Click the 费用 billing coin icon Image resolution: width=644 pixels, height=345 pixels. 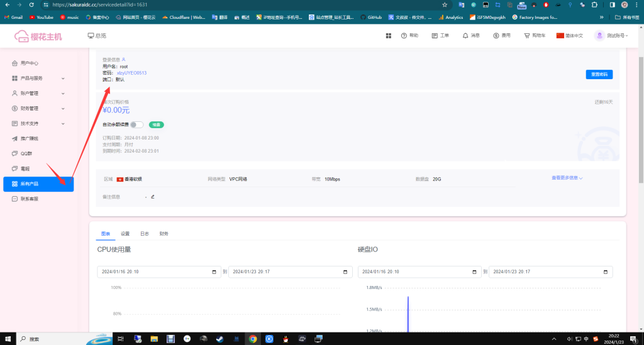(496, 36)
